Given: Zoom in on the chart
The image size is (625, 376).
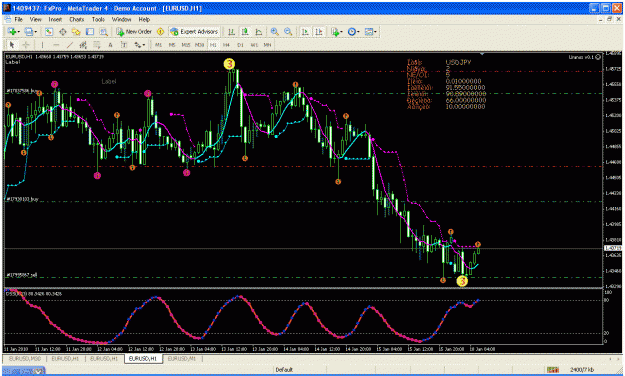Looking at the screenshot, I should click(x=275, y=32).
